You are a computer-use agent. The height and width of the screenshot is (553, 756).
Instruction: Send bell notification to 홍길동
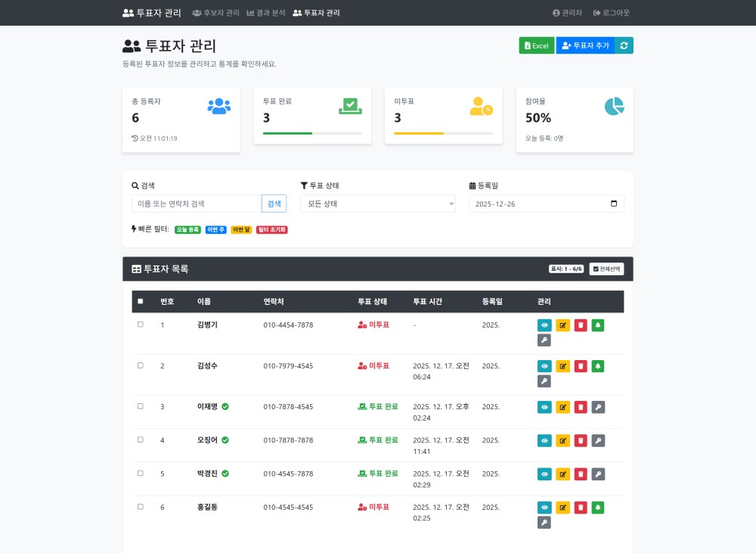598,508
